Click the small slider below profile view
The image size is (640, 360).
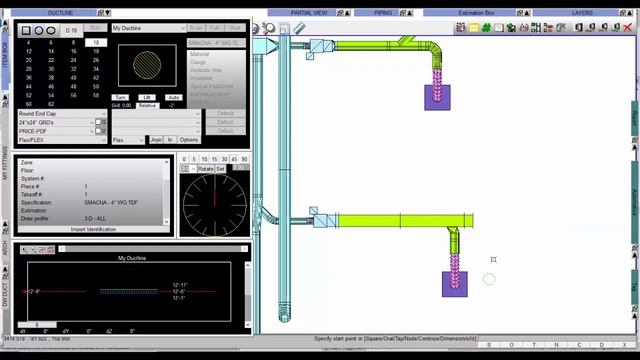37,324
